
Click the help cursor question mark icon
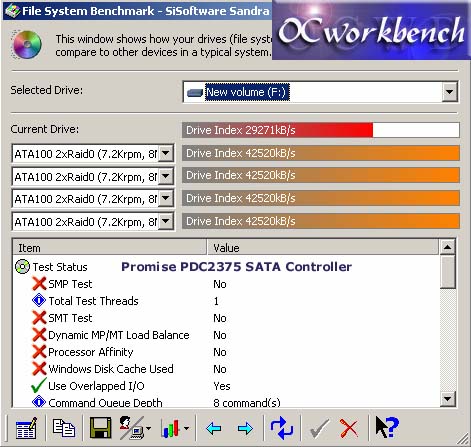pos(387,427)
